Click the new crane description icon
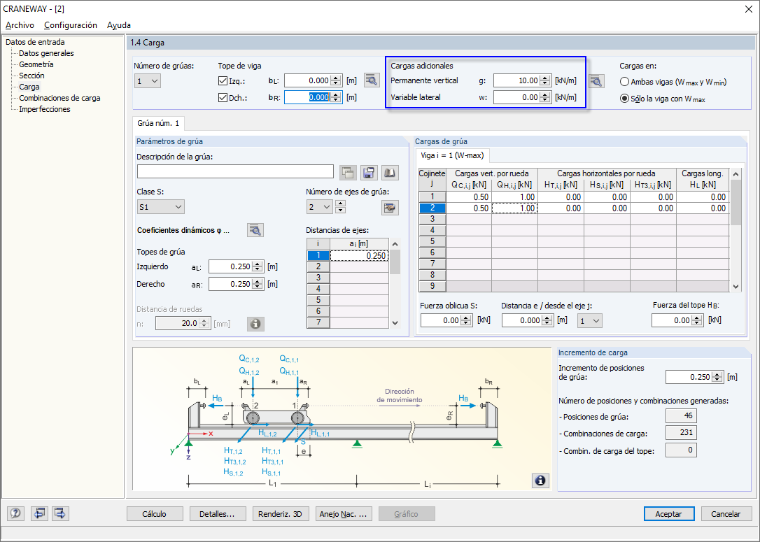 point(348,172)
